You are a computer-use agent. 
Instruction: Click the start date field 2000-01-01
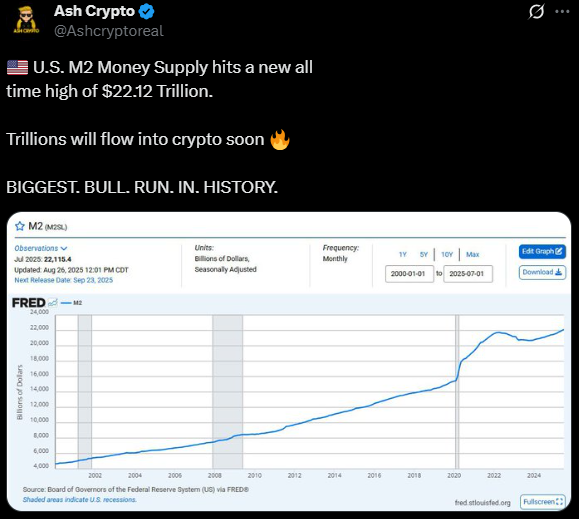point(409,274)
